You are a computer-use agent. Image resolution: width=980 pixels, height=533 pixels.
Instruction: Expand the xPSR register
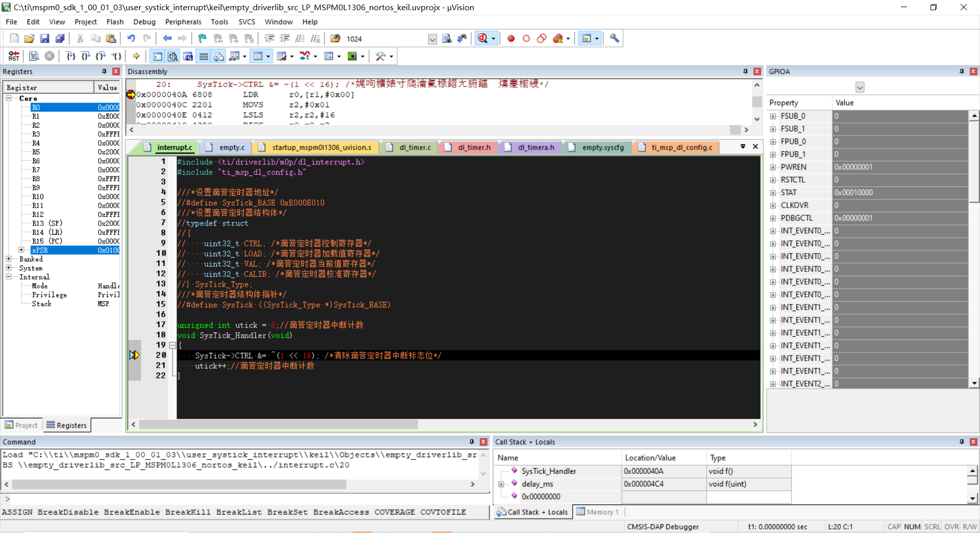click(x=21, y=250)
